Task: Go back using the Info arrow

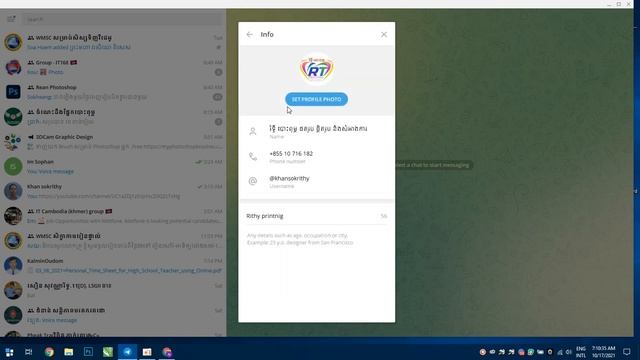Action: [249, 35]
